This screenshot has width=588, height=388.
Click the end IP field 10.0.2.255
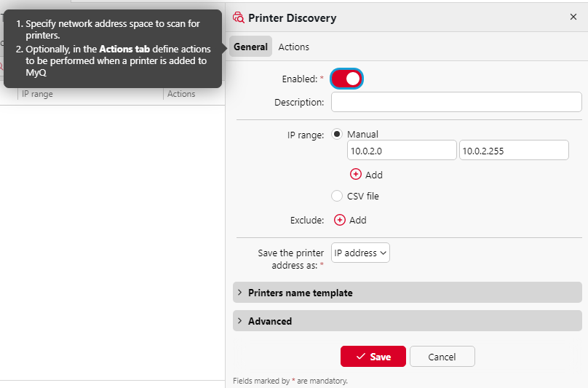513,151
